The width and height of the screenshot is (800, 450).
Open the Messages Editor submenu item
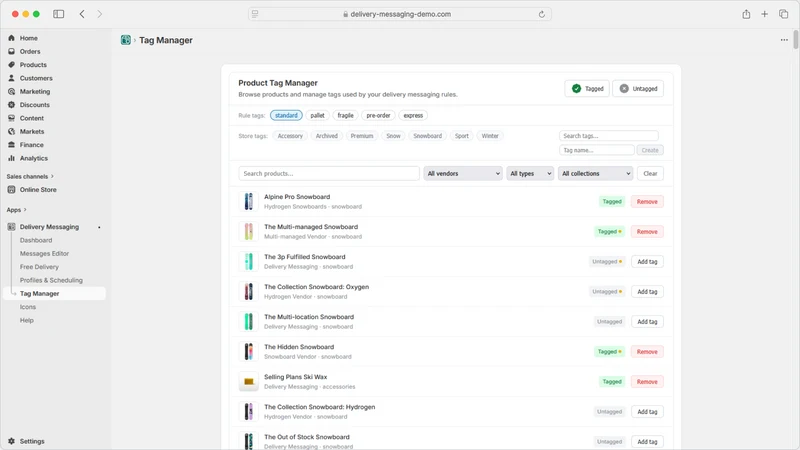tap(44, 253)
